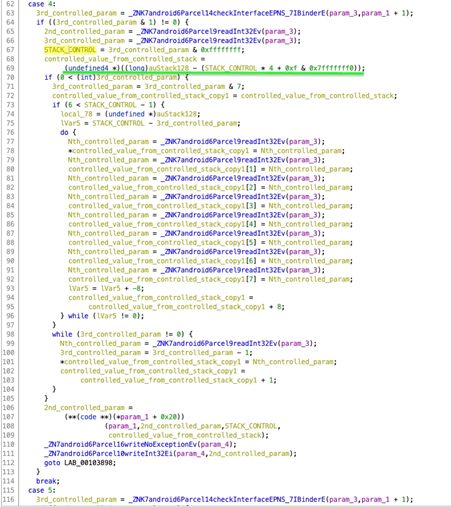Click STACK_CONTROL argument on line 108
This screenshot has height=507, width=451.
point(251,426)
